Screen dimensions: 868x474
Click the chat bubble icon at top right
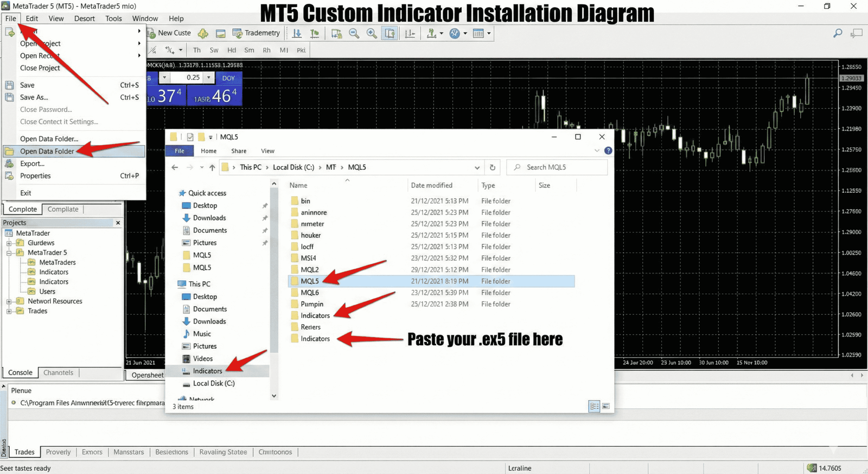857,34
